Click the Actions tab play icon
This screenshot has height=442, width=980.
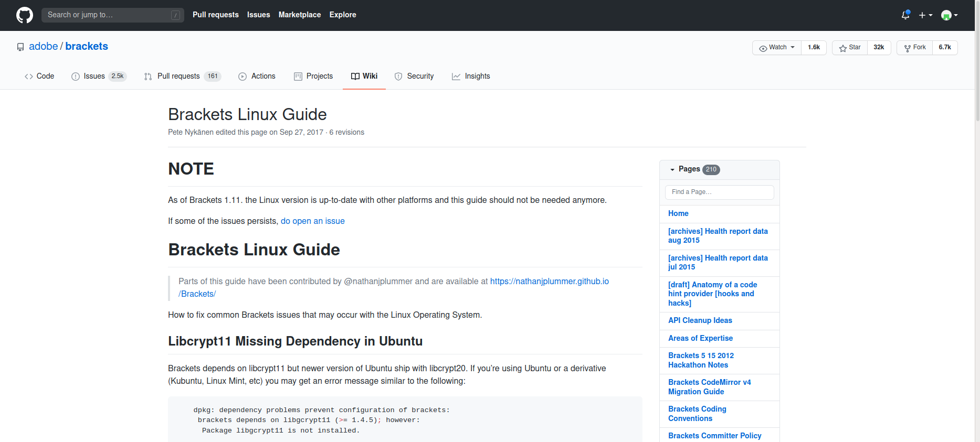point(243,77)
